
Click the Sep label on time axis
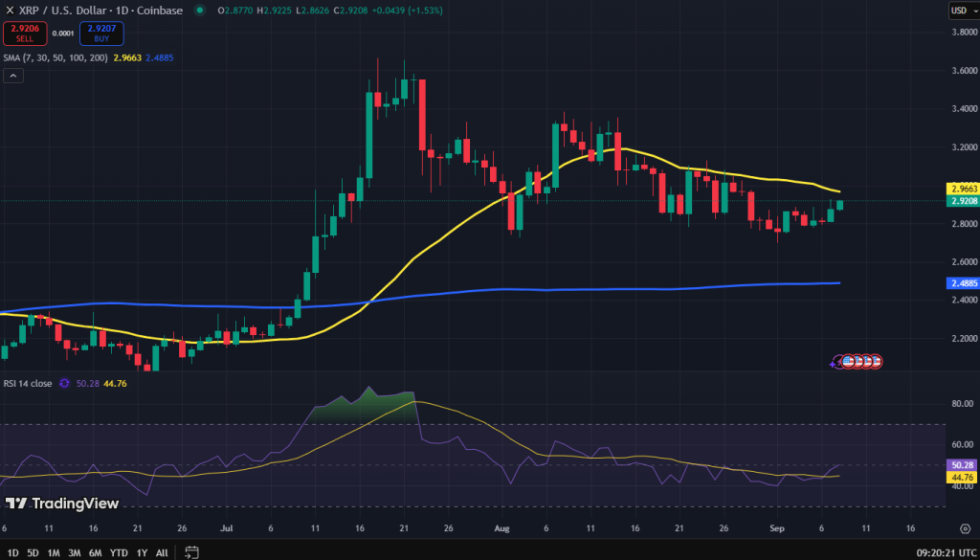[777, 528]
